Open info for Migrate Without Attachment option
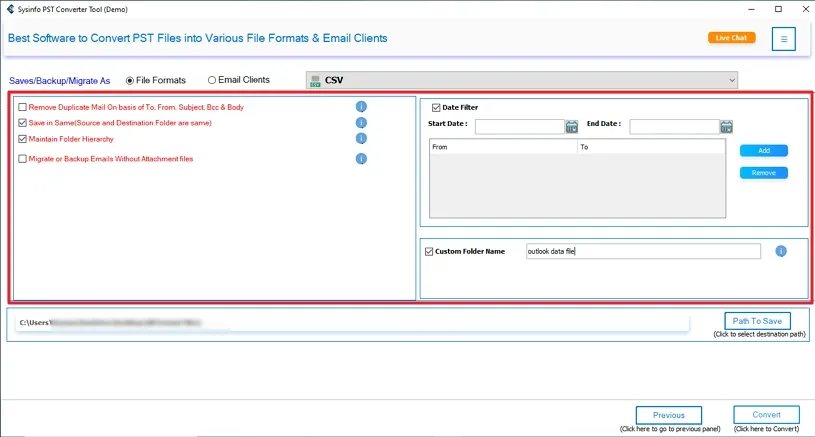815x437 pixels. (x=361, y=158)
